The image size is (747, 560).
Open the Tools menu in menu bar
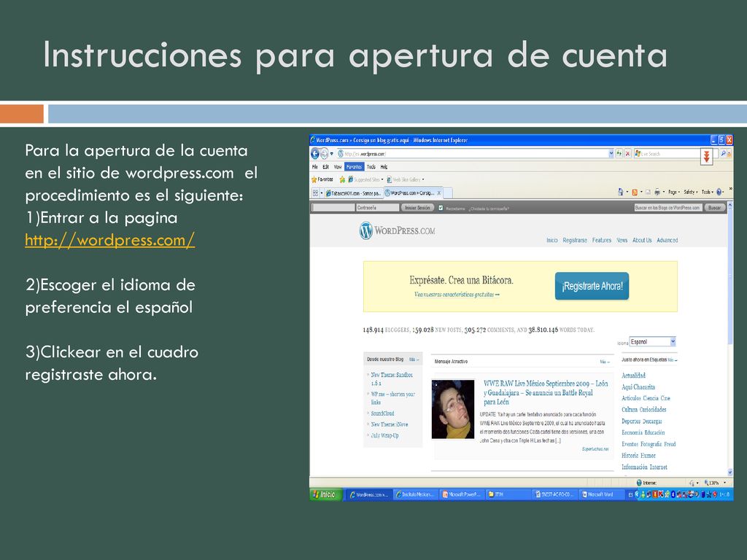point(371,167)
